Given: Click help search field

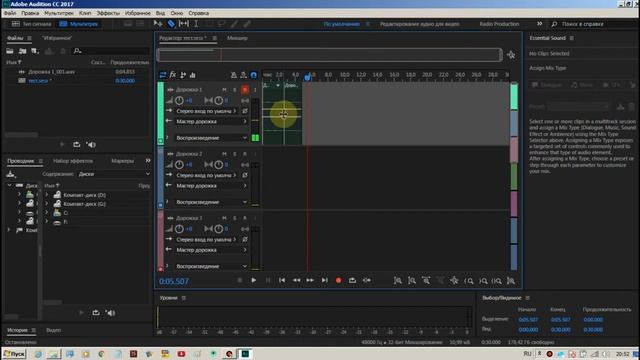Looking at the screenshot, I should tap(594, 24).
